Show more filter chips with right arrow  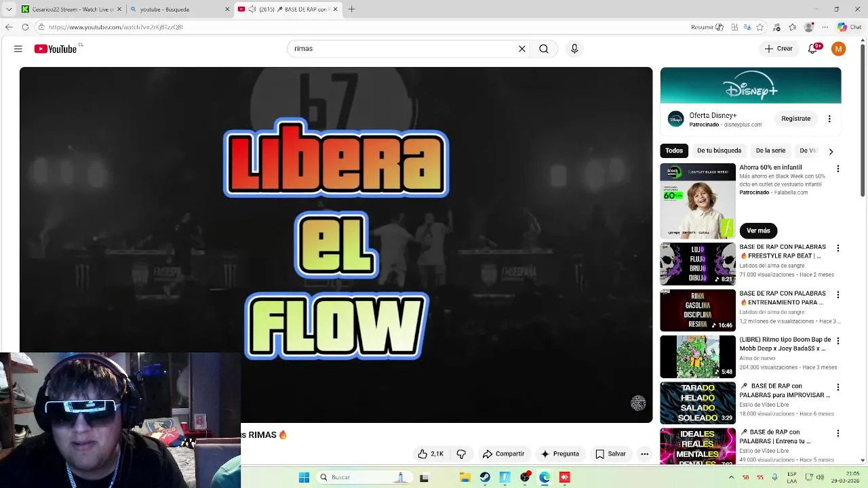(831, 151)
